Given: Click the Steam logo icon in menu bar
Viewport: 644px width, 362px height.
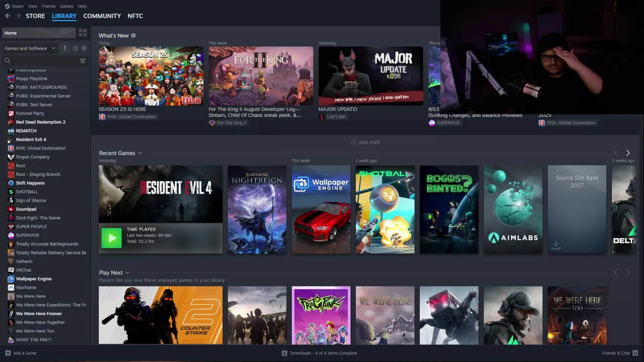Looking at the screenshot, I should pos(7,6).
